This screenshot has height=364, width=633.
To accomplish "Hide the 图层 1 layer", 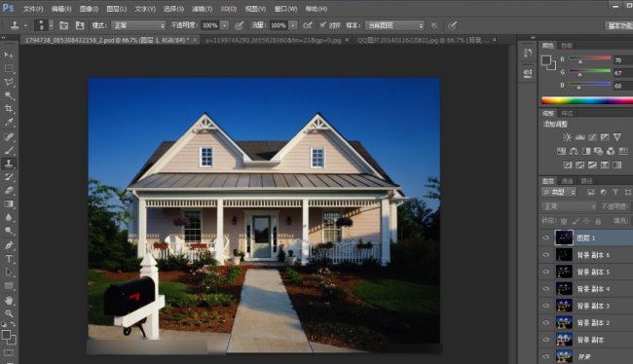I will pyautogui.click(x=545, y=238).
